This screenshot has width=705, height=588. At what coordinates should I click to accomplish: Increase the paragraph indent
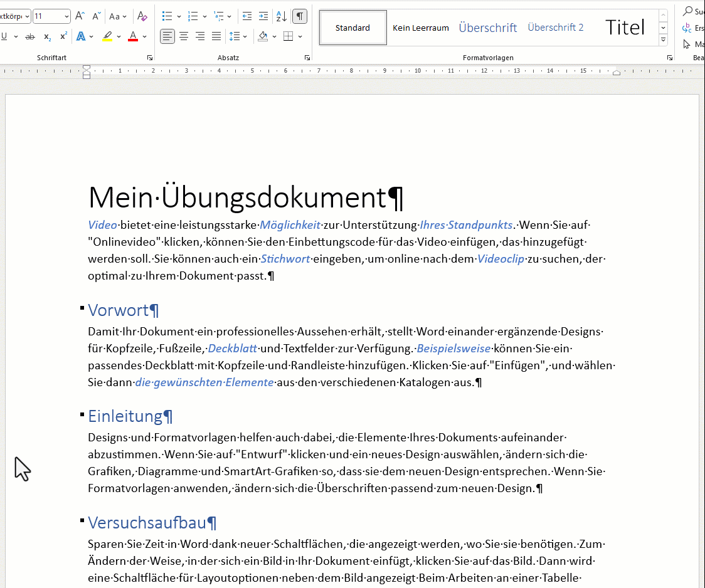tap(263, 16)
